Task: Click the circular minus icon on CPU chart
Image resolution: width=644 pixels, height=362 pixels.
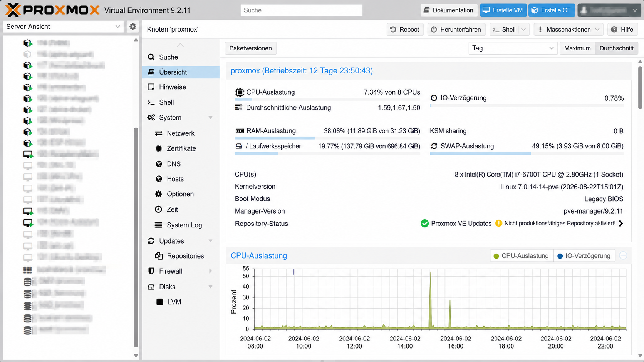Action: (623, 255)
